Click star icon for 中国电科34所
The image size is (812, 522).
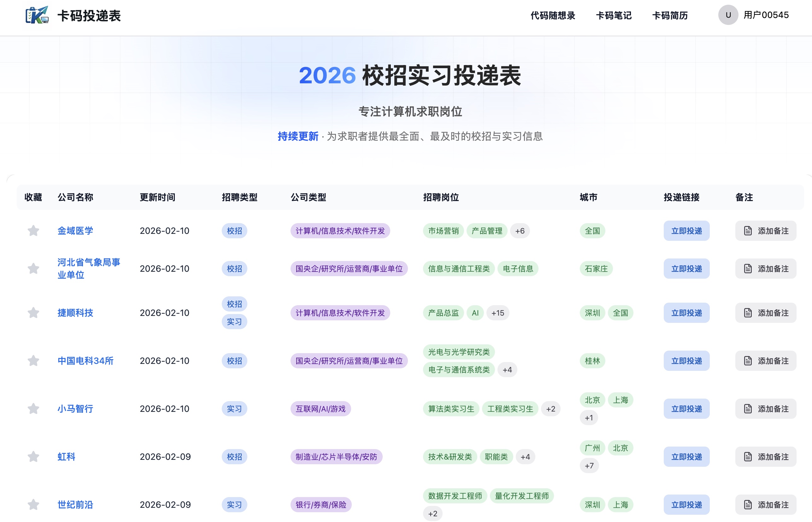[33, 361]
